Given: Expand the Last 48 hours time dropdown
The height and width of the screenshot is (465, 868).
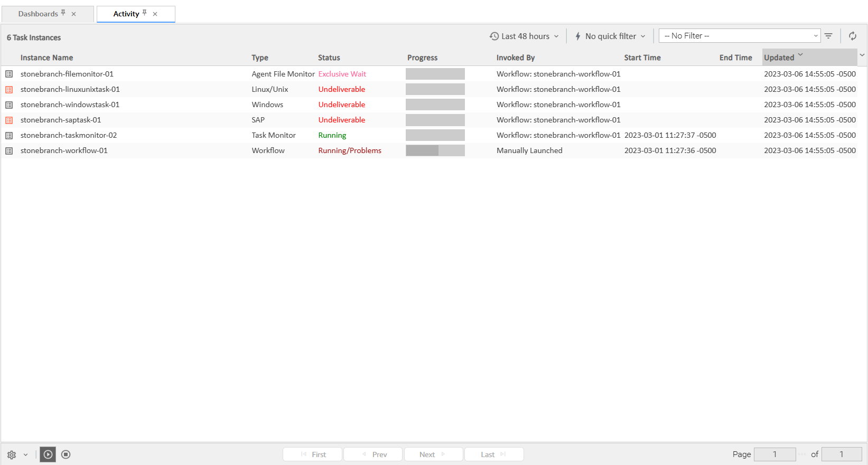Looking at the screenshot, I should coord(524,36).
